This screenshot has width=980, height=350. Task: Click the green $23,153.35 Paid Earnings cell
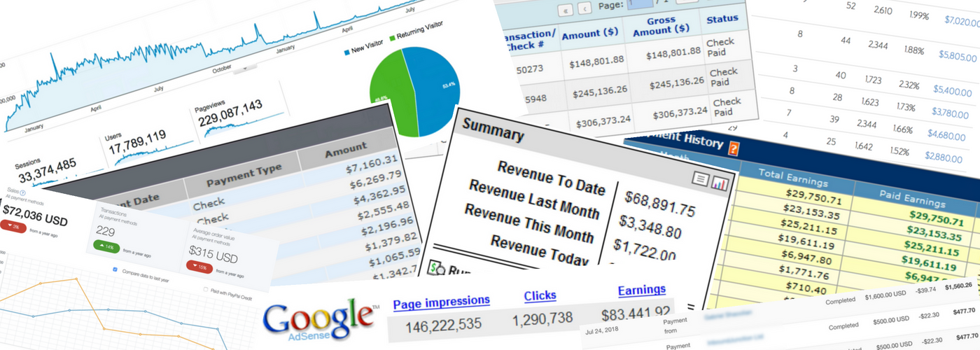[x=930, y=232]
